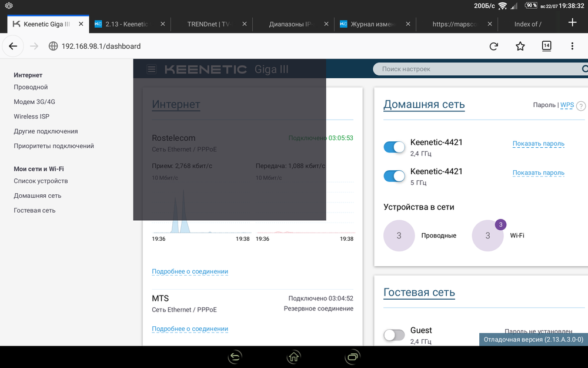
Task: Open Список устройств in the sidebar
Action: (x=41, y=181)
